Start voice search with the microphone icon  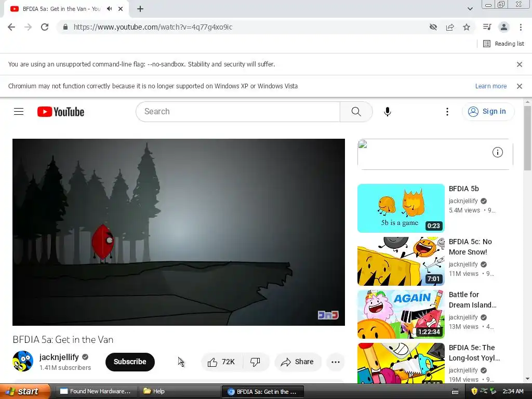tap(388, 112)
